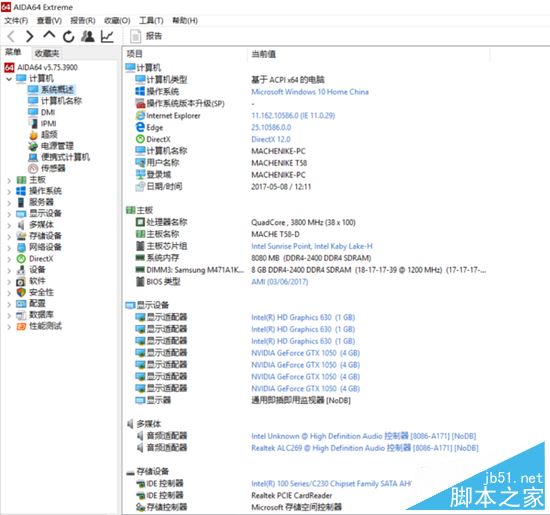Click the 安全性 shield icon
The image size is (550, 515).
pos(21,292)
